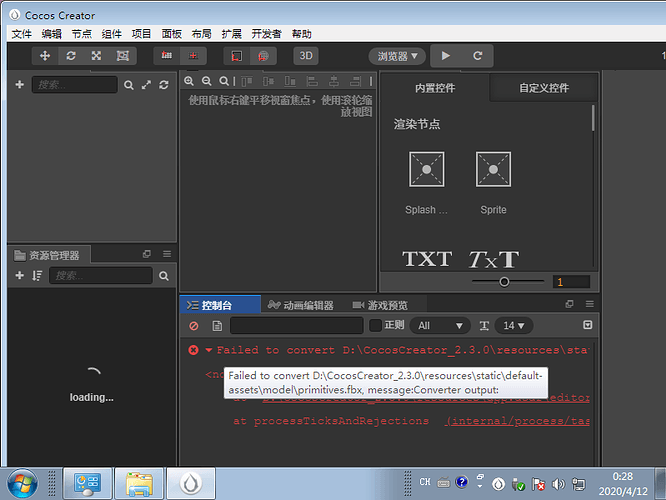The height and width of the screenshot is (500, 666).
Task: Open internal/process link in stack trace
Action: tap(517, 421)
